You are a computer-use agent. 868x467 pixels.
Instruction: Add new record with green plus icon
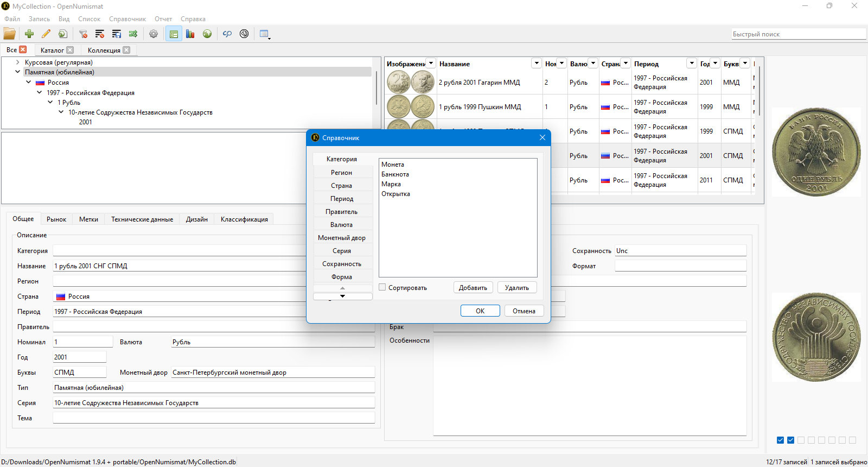click(x=29, y=34)
